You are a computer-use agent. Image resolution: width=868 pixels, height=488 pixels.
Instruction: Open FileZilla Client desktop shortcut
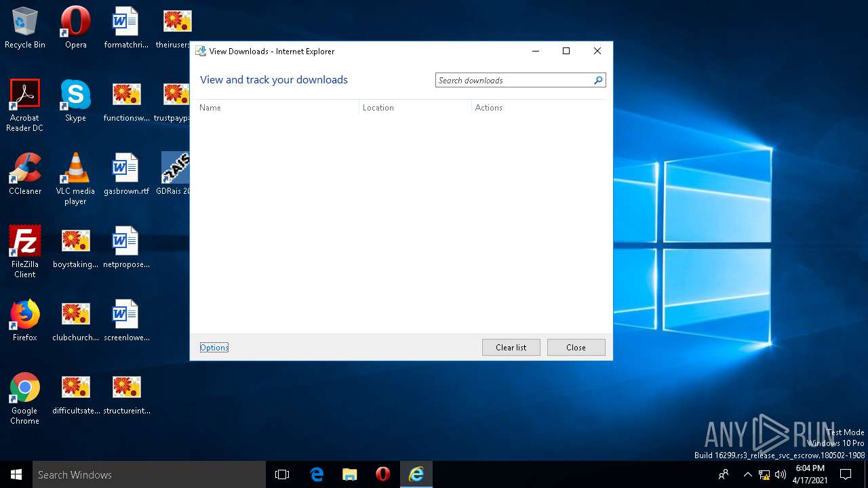pos(25,252)
